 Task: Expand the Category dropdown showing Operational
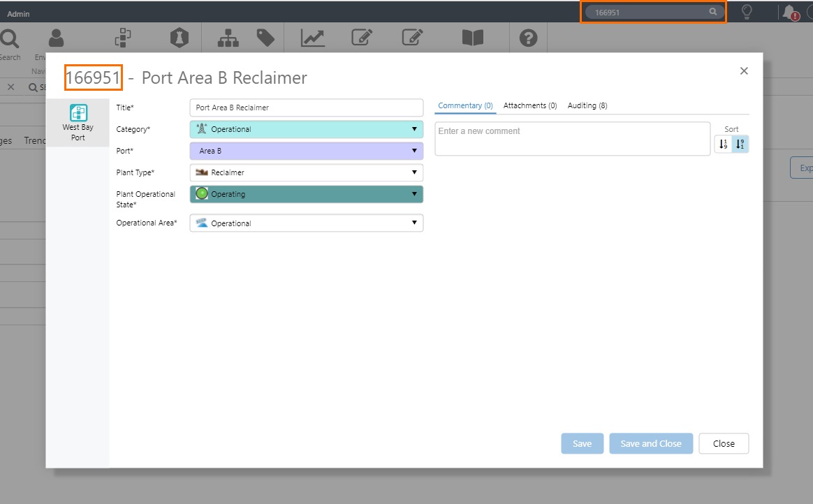(306, 129)
